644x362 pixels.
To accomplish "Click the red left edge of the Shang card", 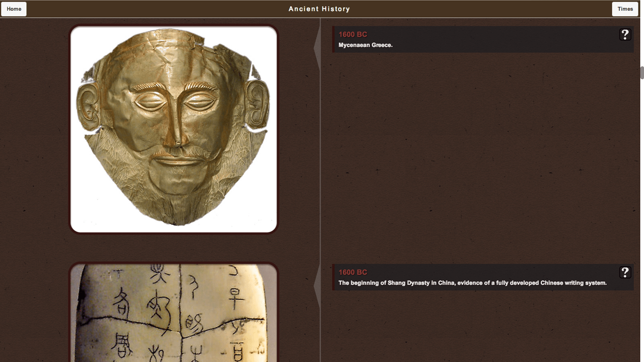I will coord(333,277).
